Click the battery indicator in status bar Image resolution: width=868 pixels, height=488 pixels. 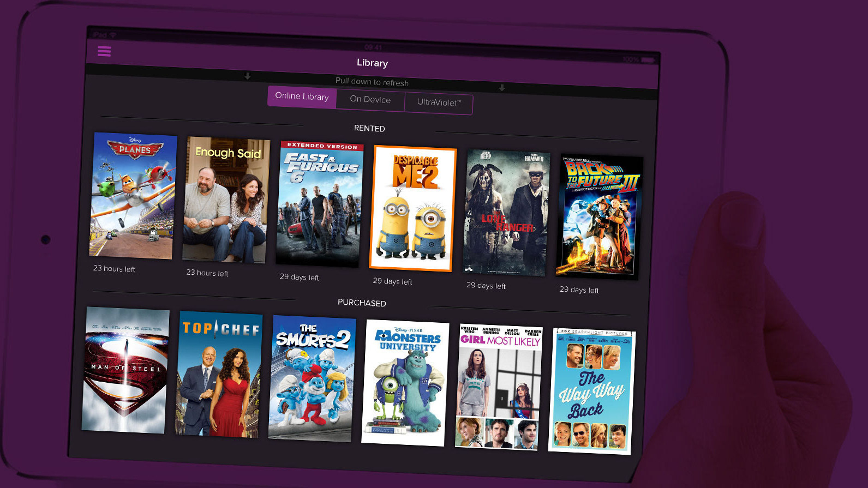649,59
